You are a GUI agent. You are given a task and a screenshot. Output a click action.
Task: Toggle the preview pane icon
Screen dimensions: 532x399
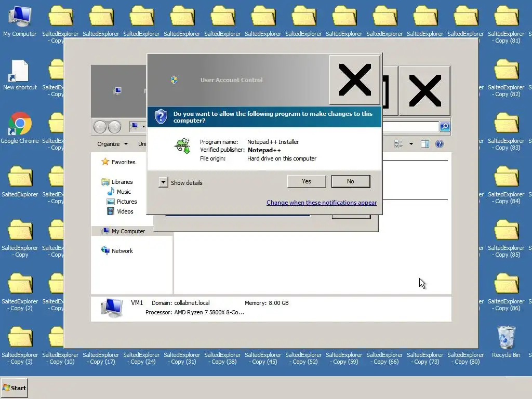coord(425,144)
